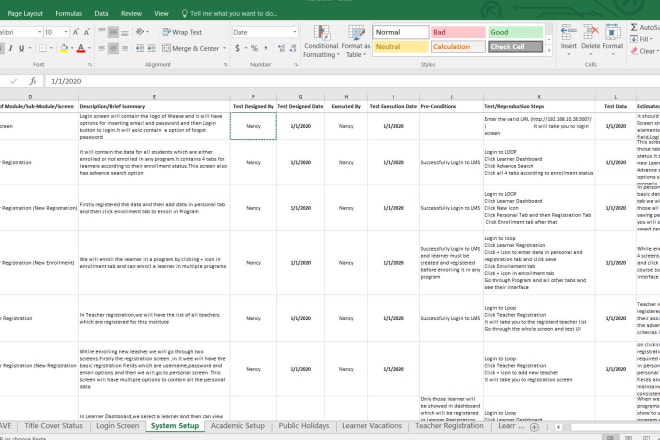Switch to Academic Setup sheet tab
660x440 pixels.
pos(238,426)
